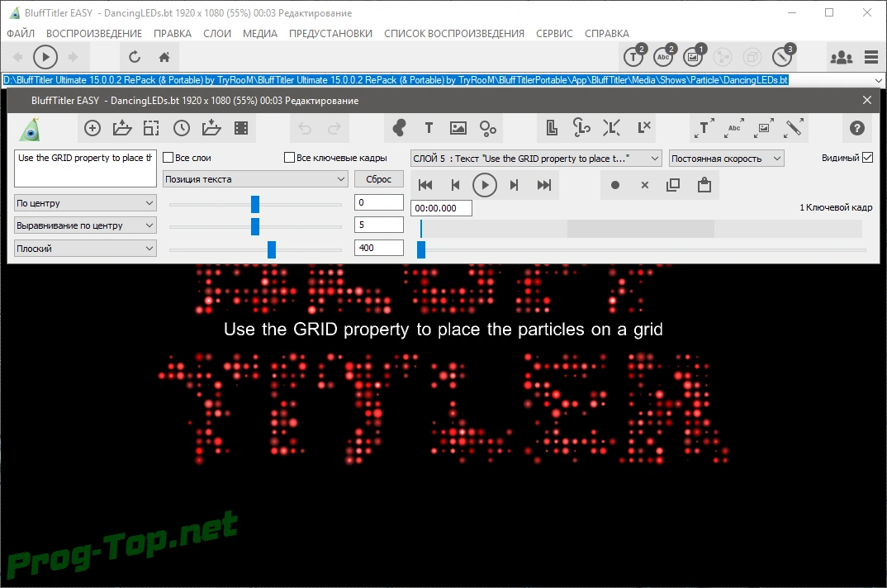Click the set resolution frame icon
887x588 pixels.
tap(152, 129)
